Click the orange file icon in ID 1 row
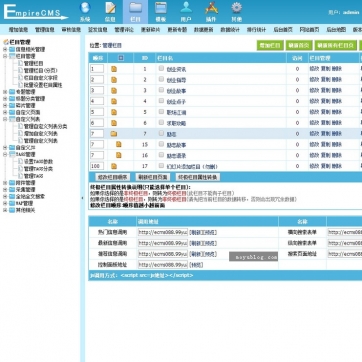362x362 pixels. (114, 69)
